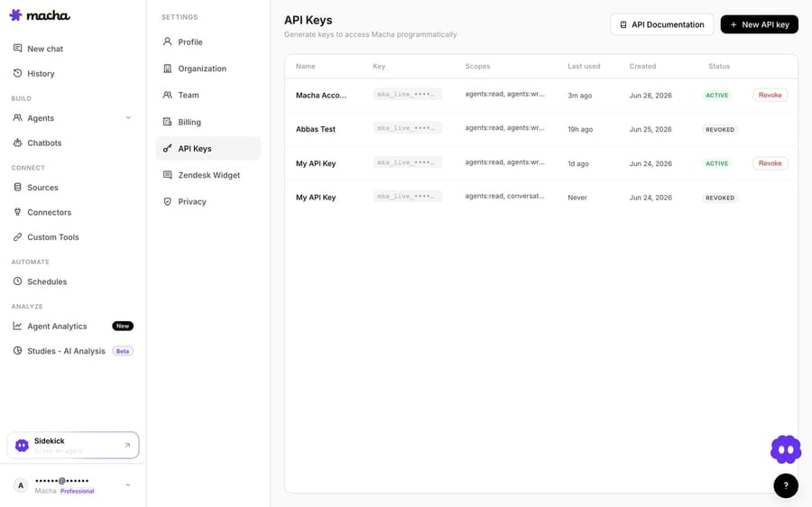Open Custom Tools page
Viewport: 812px width, 507px height.
72,236
